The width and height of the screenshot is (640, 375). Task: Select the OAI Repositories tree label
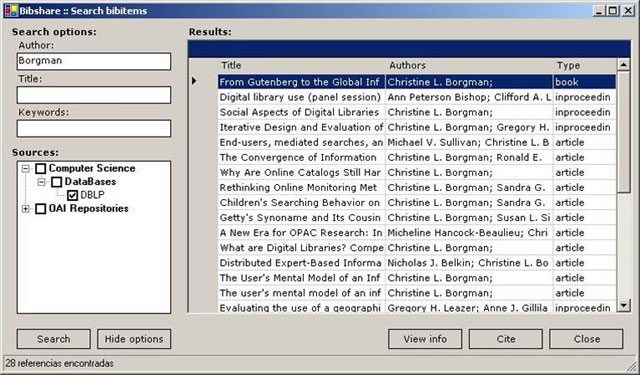coord(89,209)
